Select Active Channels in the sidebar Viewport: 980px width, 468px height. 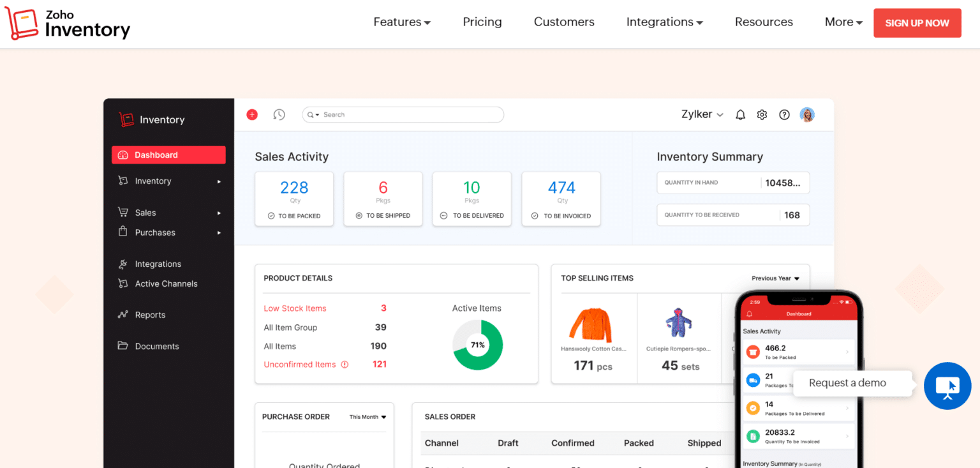[x=166, y=283]
